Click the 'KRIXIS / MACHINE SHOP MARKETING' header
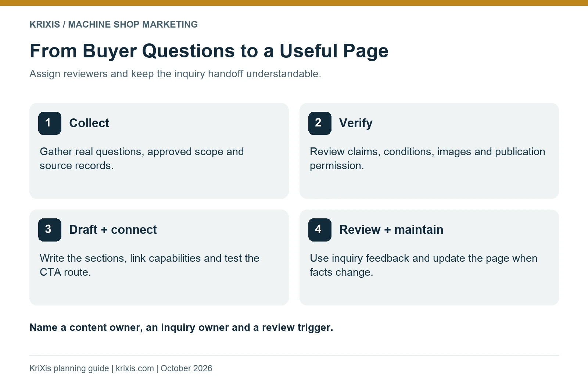Viewport: 588px width, 386px height. (x=114, y=24)
